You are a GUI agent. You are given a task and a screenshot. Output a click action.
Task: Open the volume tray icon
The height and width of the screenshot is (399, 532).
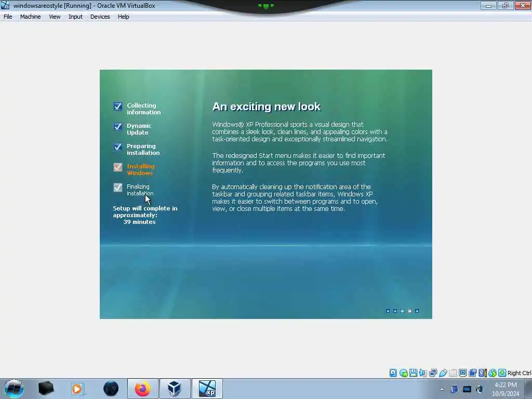coord(480,389)
